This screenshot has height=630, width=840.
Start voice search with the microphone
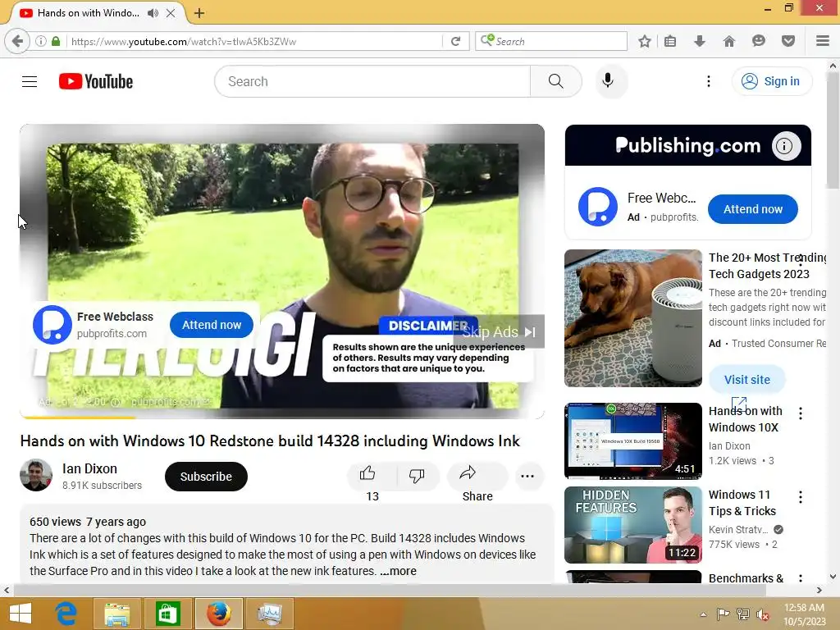(x=608, y=81)
